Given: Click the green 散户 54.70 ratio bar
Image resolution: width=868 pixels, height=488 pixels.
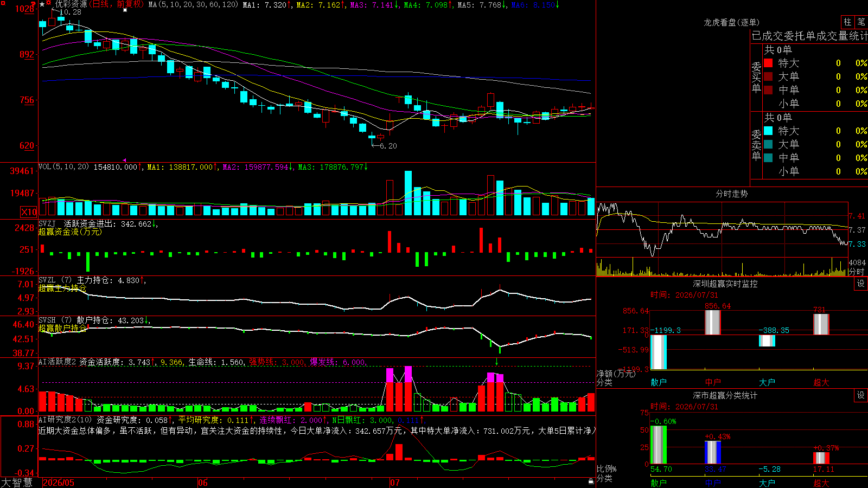Looking at the screenshot, I should pos(659,445).
